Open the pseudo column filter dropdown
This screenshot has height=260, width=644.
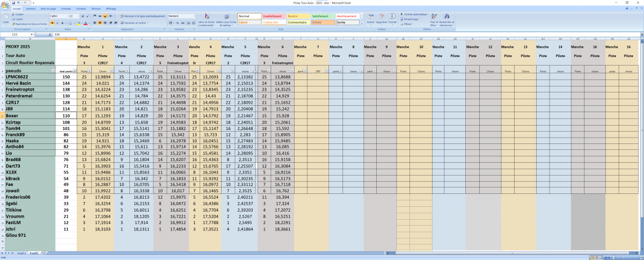[x=53, y=71]
